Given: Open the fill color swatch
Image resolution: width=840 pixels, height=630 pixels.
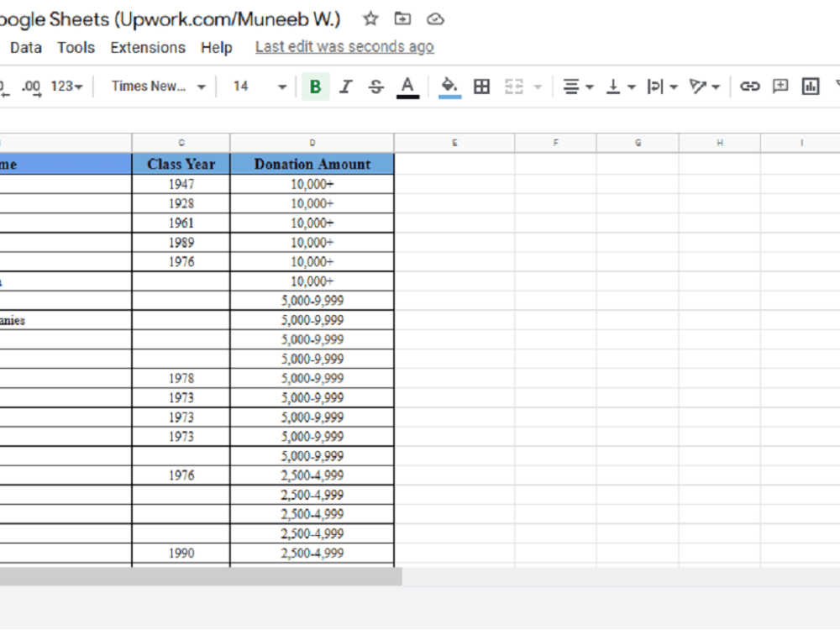Looking at the screenshot, I should click(449, 86).
